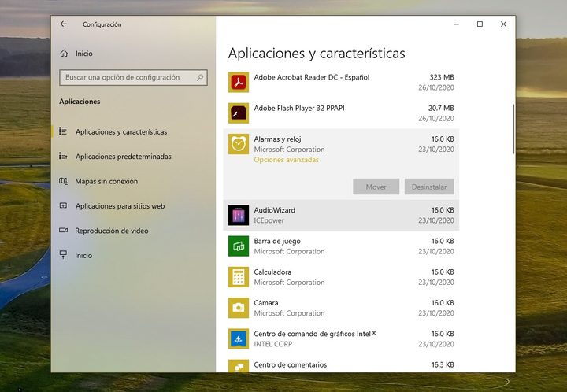Click the Mapas sin conexión map icon
This screenshot has width=567, height=392.
point(63,180)
